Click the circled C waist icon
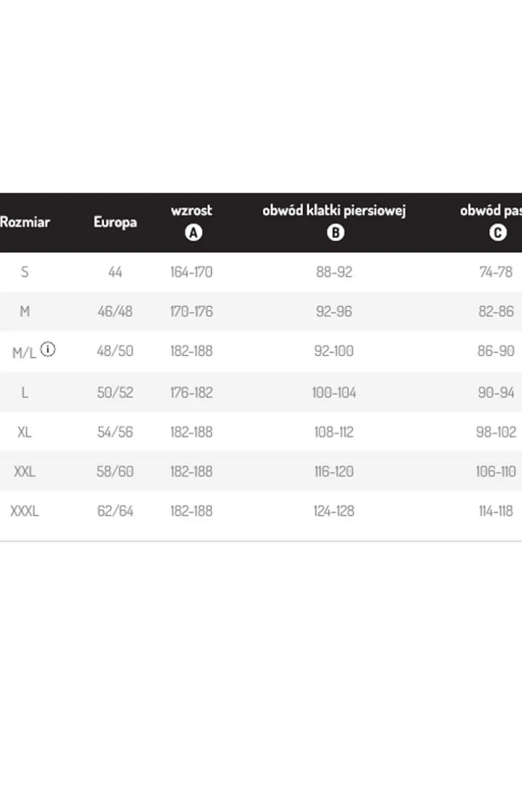 click(x=497, y=233)
